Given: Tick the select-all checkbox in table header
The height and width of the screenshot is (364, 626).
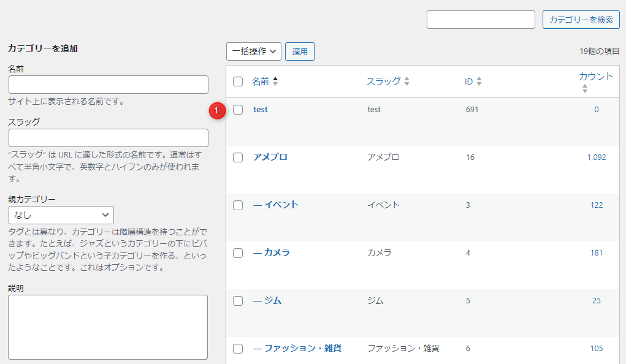Looking at the screenshot, I should coord(238,82).
